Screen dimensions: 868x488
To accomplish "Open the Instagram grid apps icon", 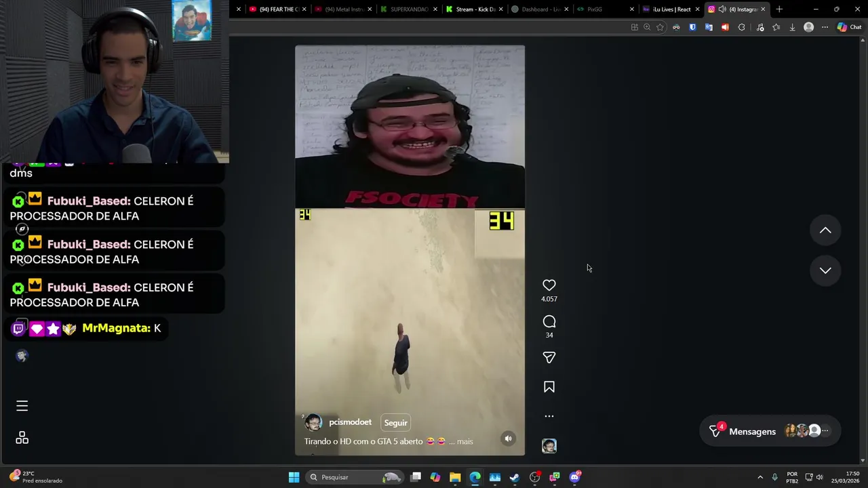I will click(x=22, y=438).
